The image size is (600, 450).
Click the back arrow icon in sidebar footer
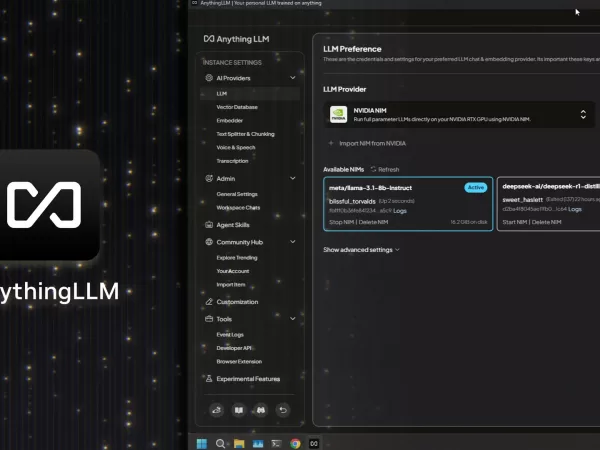tap(283, 410)
